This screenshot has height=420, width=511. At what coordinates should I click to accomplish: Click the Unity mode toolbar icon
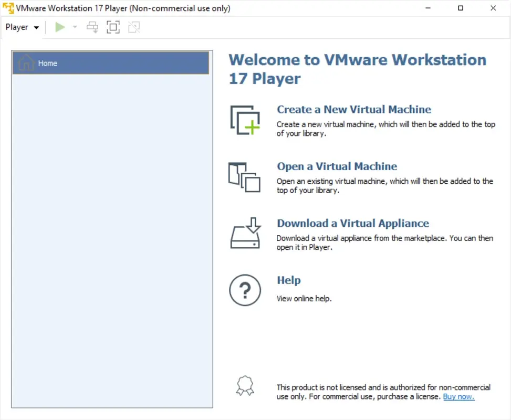(x=134, y=27)
